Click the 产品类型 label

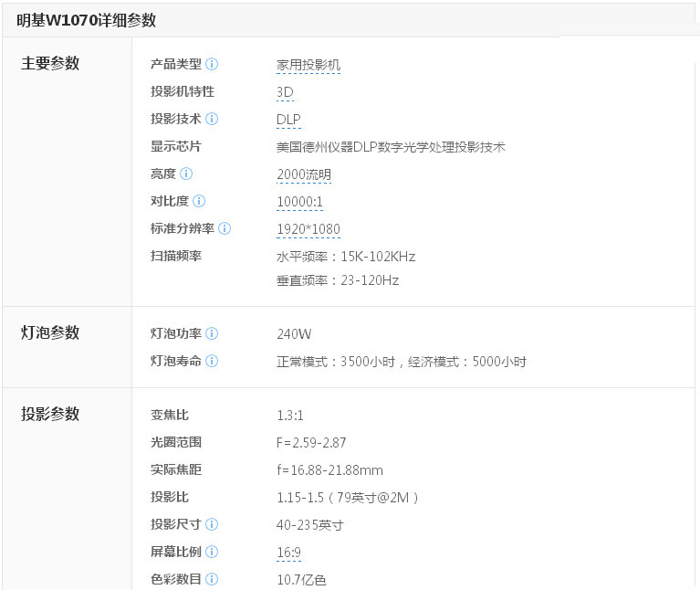pyautogui.click(x=176, y=64)
